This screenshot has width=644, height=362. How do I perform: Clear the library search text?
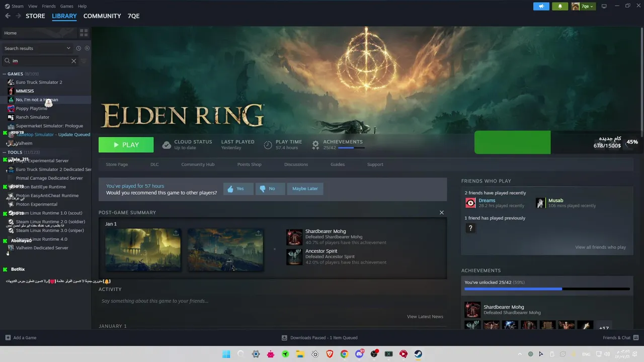(73, 61)
